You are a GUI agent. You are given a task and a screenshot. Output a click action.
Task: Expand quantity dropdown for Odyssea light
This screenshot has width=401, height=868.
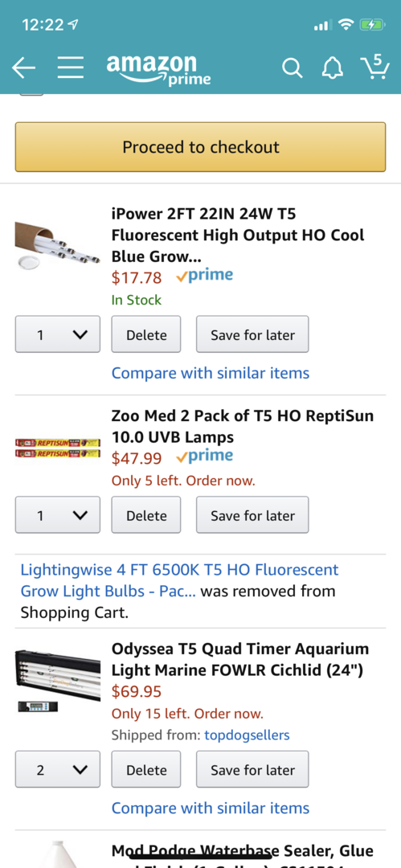[x=58, y=769]
